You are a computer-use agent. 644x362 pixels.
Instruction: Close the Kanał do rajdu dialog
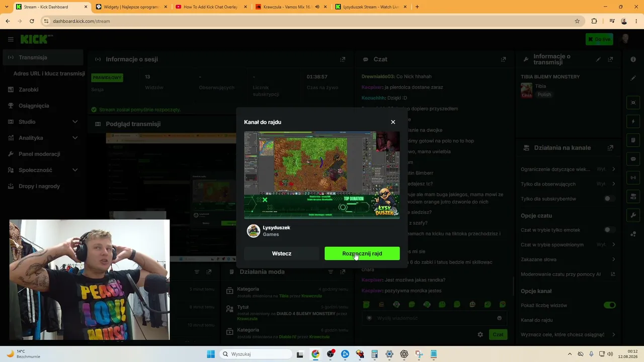tap(393, 122)
